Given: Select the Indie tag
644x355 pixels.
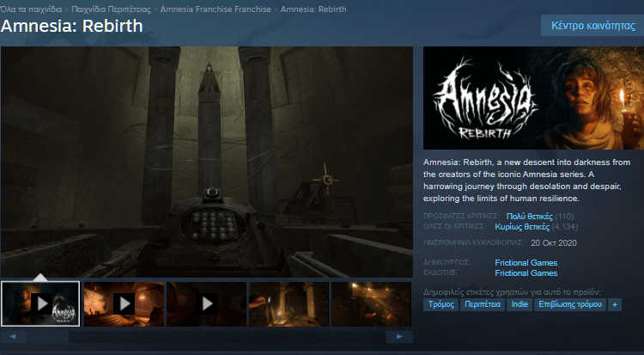Looking at the screenshot, I should (519, 304).
